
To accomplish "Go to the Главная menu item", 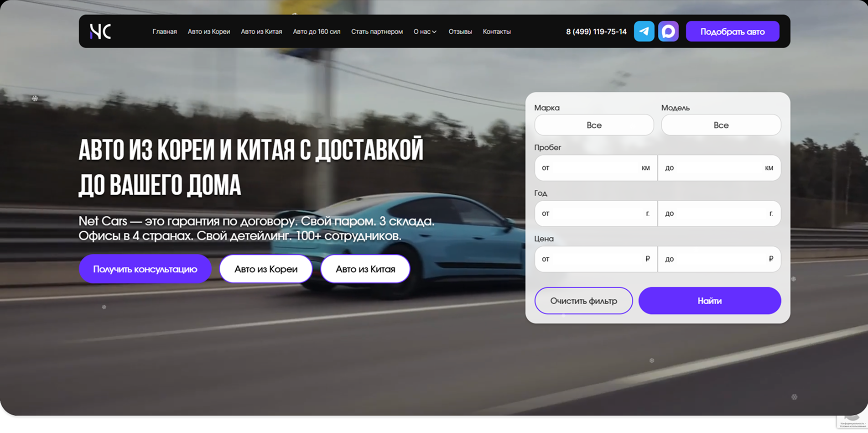I will pyautogui.click(x=165, y=31).
